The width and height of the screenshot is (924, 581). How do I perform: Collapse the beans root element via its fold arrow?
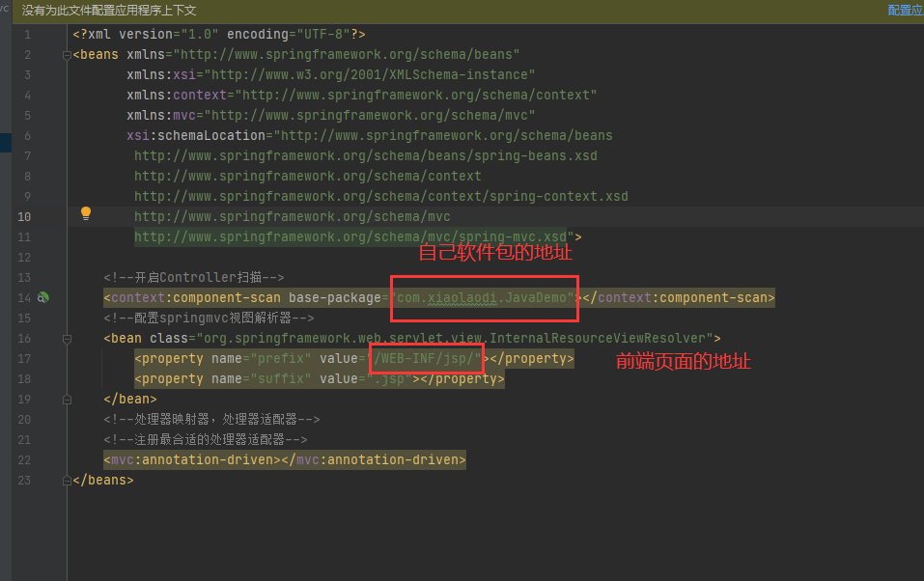(65, 54)
